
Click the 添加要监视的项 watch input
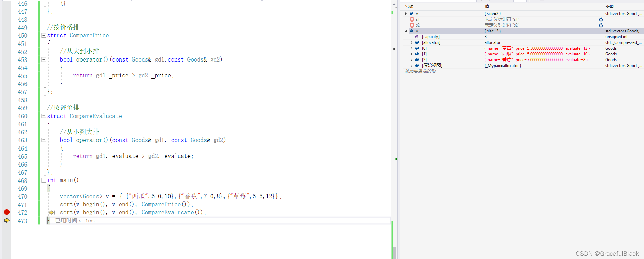tap(421, 71)
